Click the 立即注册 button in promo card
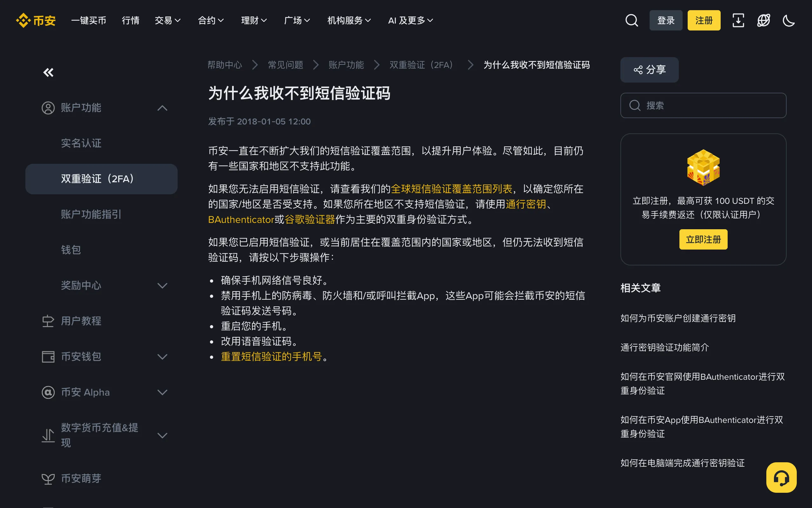812x508 pixels. [x=703, y=239]
